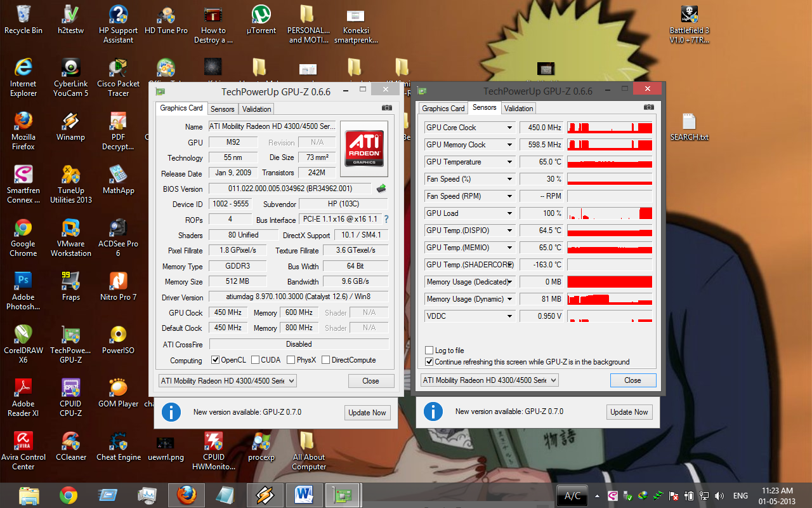Enable the Log to file checkbox
Image resolution: width=812 pixels, height=508 pixels.
429,351
